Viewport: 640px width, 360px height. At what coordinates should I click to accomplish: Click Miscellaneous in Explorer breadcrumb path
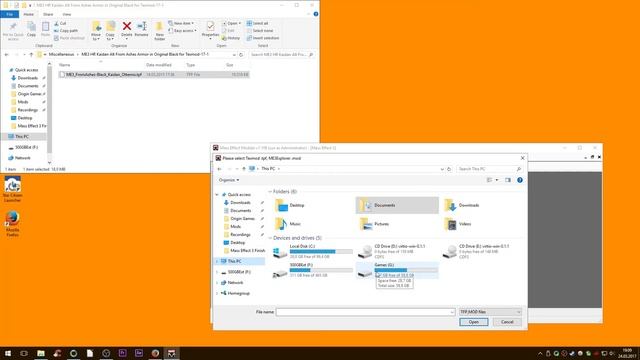click(x=61, y=54)
